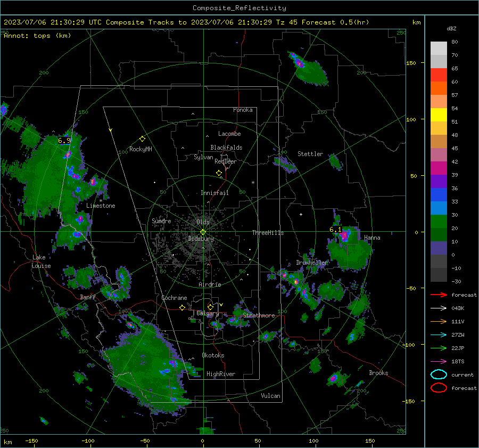
Task: Click the Composite_Reflectivity title
Action: [240, 8]
